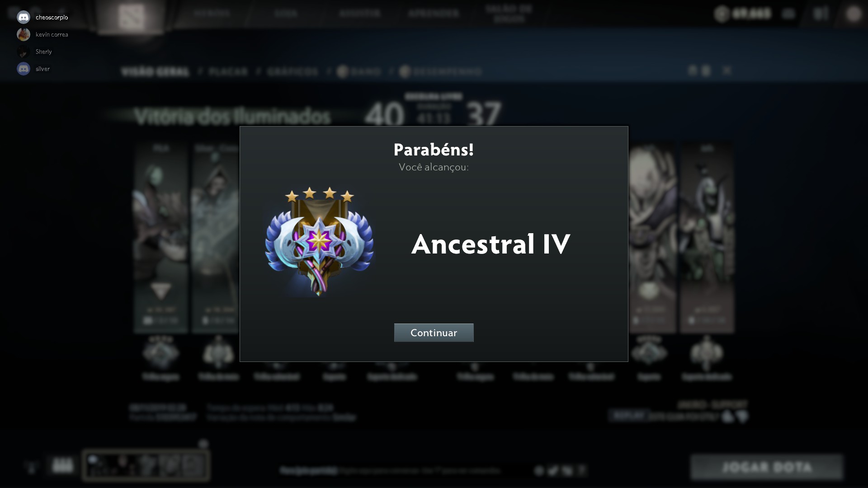Image resolution: width=868 pixels, height=488 pixels.
Task: Click the Dota 2 logo at top
Action: pos(132,17)
